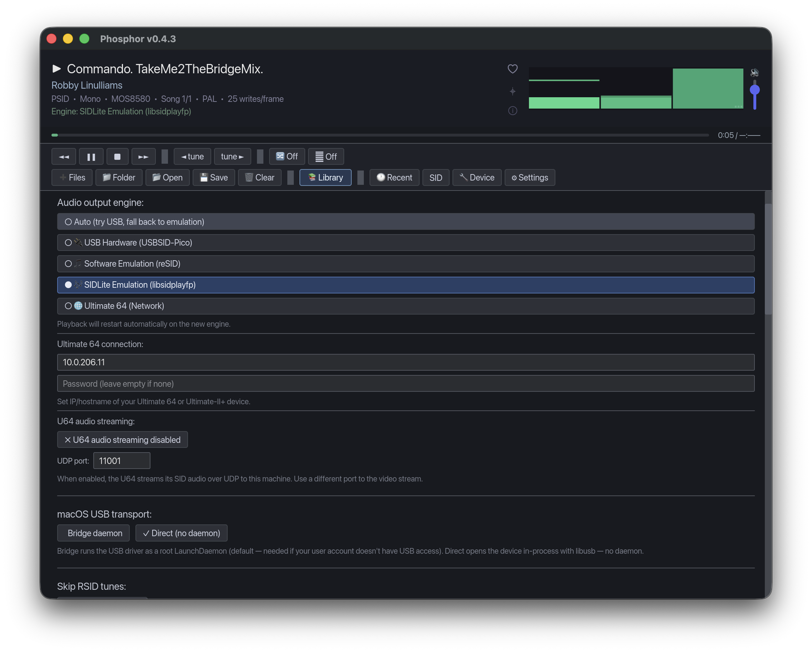Switch to the Library view
The height and width of the screenshot is (652, 812).
tap(325, 178)
